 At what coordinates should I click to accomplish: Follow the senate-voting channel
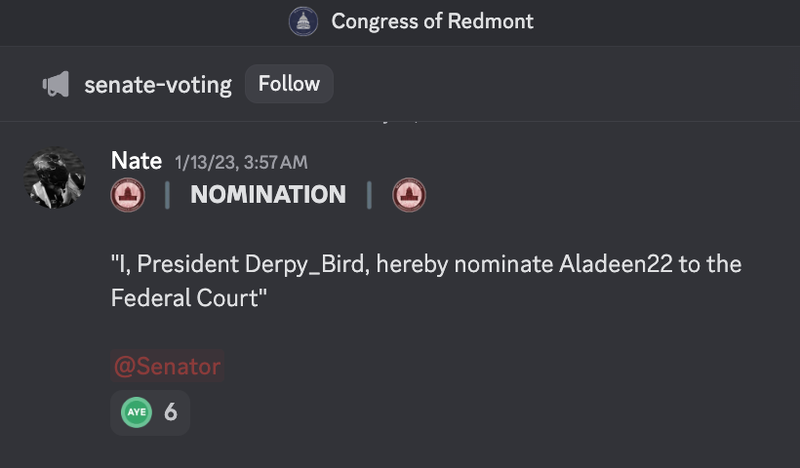click(x=289, y=84)
